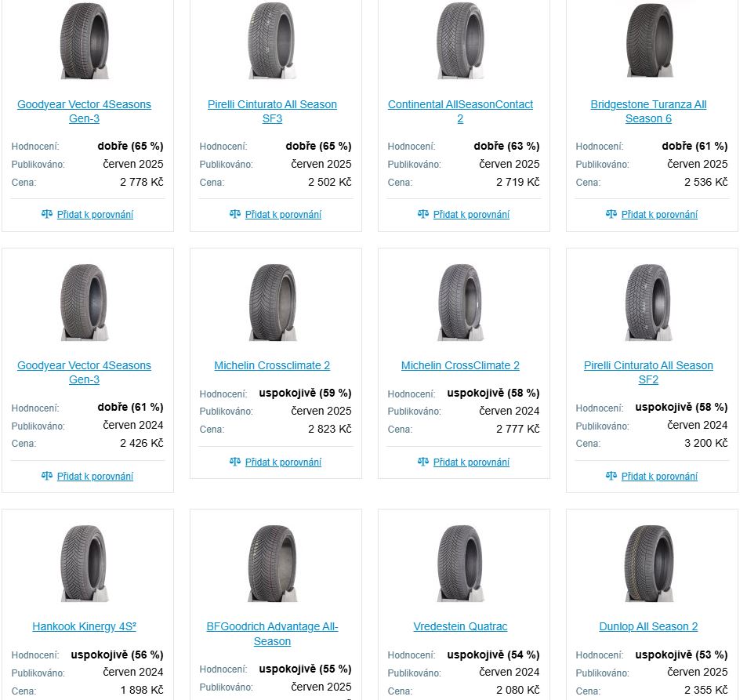The image size is (747, 700).
Task: Click Hankook Kinergy tire thumbnail
Action: point(85,564)
